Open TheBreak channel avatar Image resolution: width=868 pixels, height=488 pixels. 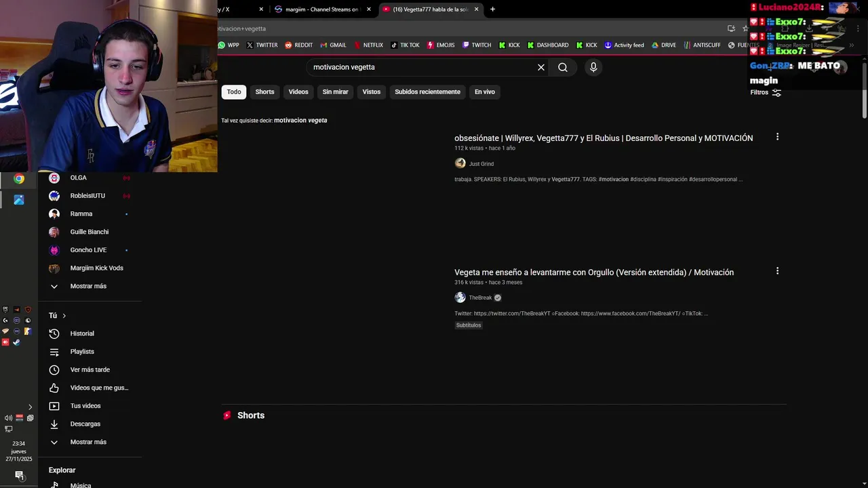[460, 298]
